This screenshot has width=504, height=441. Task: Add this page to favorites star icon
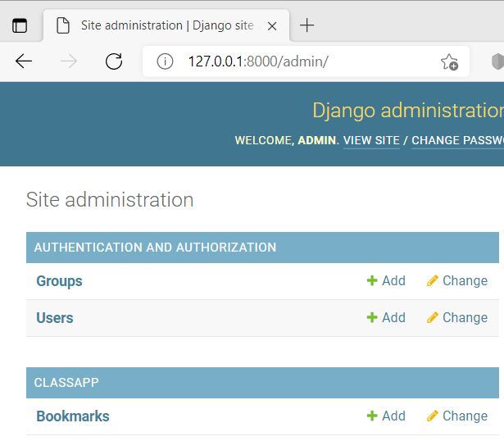(x=449, y=61)
